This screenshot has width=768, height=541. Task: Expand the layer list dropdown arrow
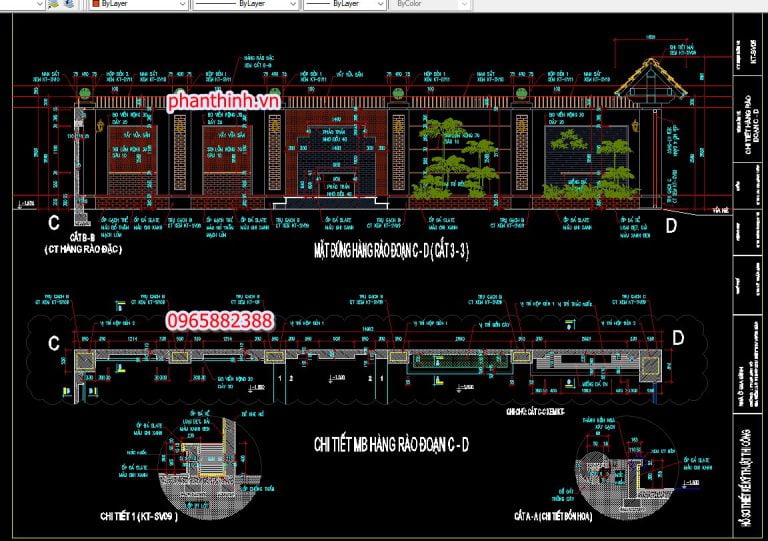click(39, 4)
